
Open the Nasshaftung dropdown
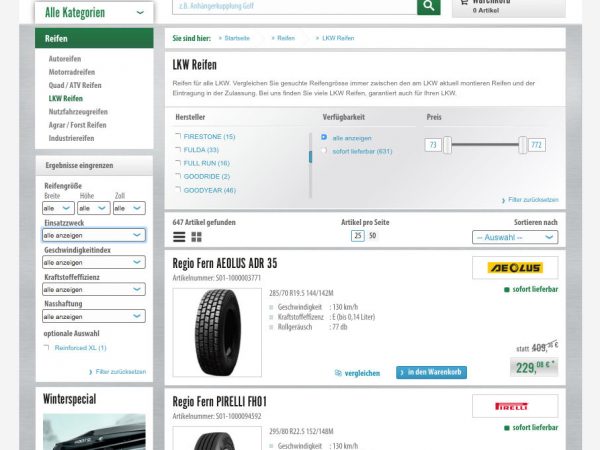tap(94, 316)
